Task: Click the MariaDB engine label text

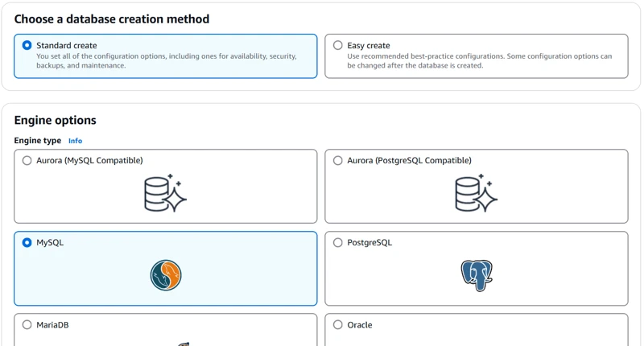Action: tap(52, 325)
